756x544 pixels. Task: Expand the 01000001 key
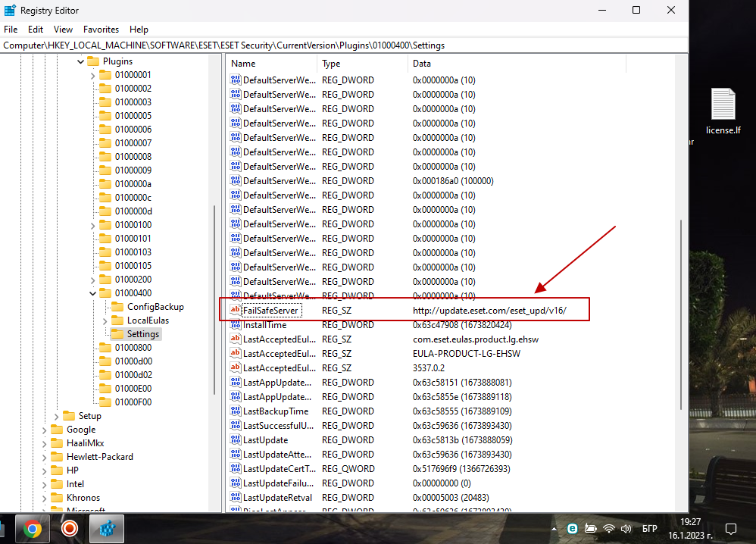pos(92,75)
